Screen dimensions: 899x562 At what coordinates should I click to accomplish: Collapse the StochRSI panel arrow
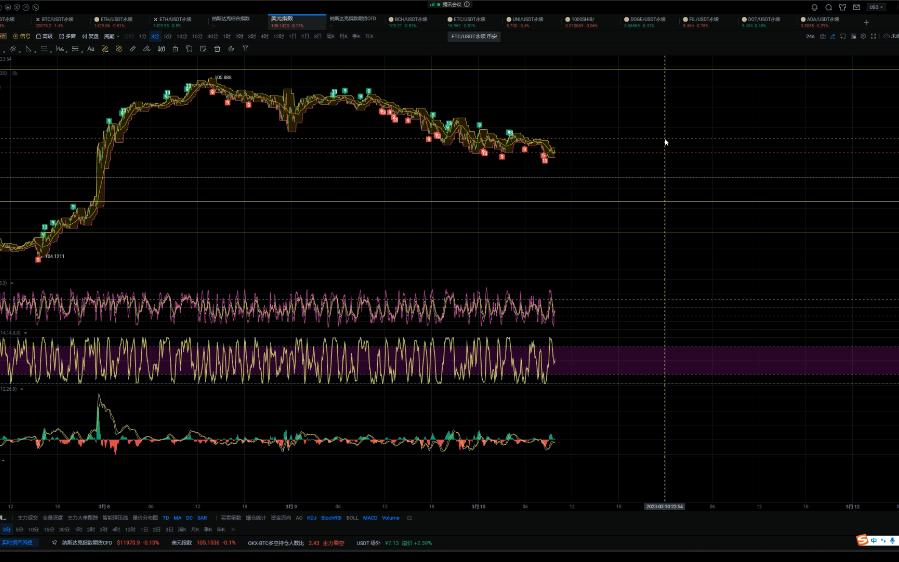tap(25, 333)
